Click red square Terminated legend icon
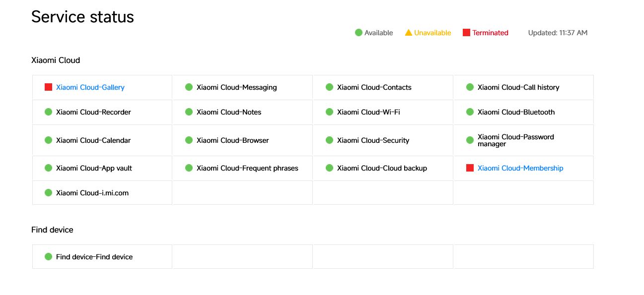 click(466, 33)
